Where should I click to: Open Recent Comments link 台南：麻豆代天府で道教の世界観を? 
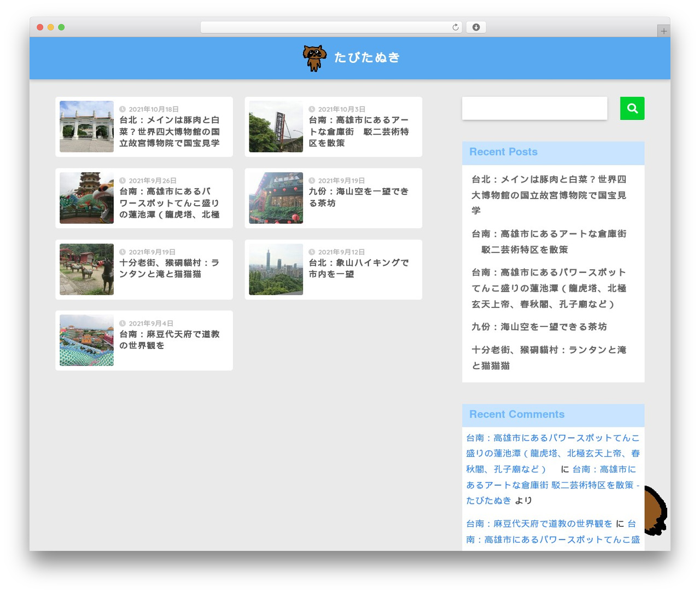pyautogui.click(x=539, y=524)
